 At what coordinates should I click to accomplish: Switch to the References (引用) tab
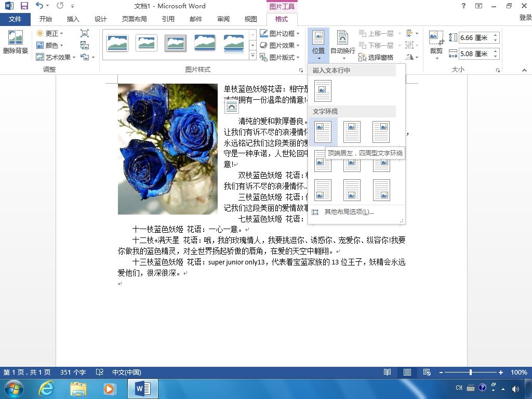click(168, 19)
